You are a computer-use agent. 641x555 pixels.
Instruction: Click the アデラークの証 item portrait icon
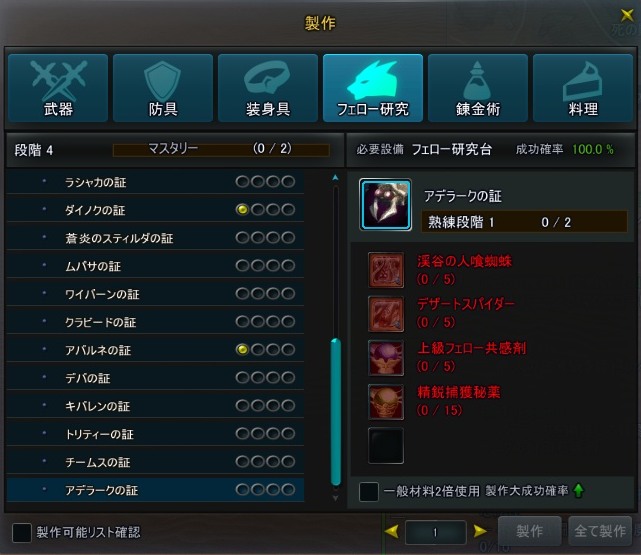(x=385, y=205)
